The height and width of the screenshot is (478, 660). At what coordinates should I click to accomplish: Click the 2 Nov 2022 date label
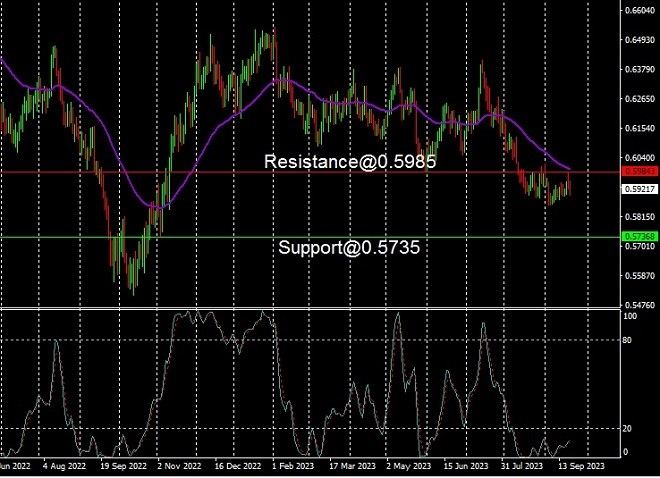click(x=179, y=466)
